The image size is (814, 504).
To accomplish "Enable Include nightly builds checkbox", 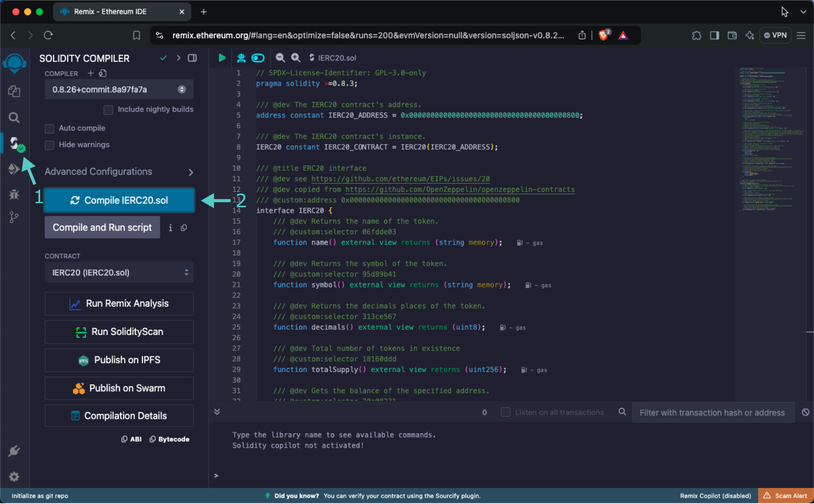I will pyautogui.click(x=108, y=110).
